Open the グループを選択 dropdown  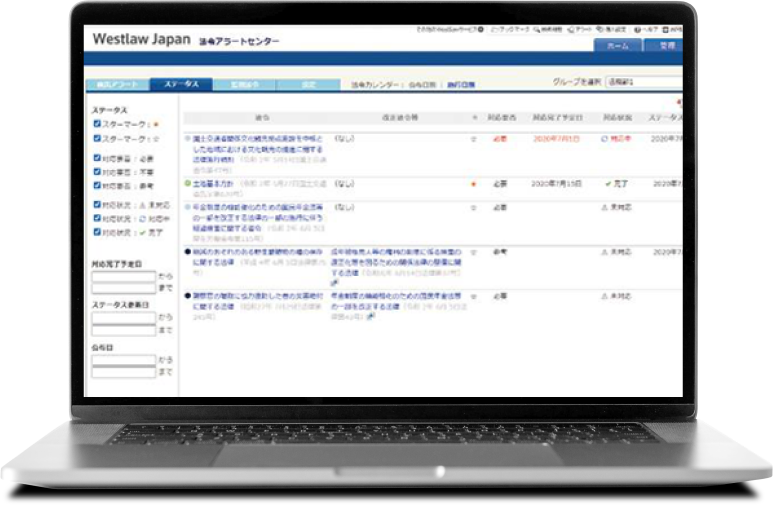pos(644,82)
